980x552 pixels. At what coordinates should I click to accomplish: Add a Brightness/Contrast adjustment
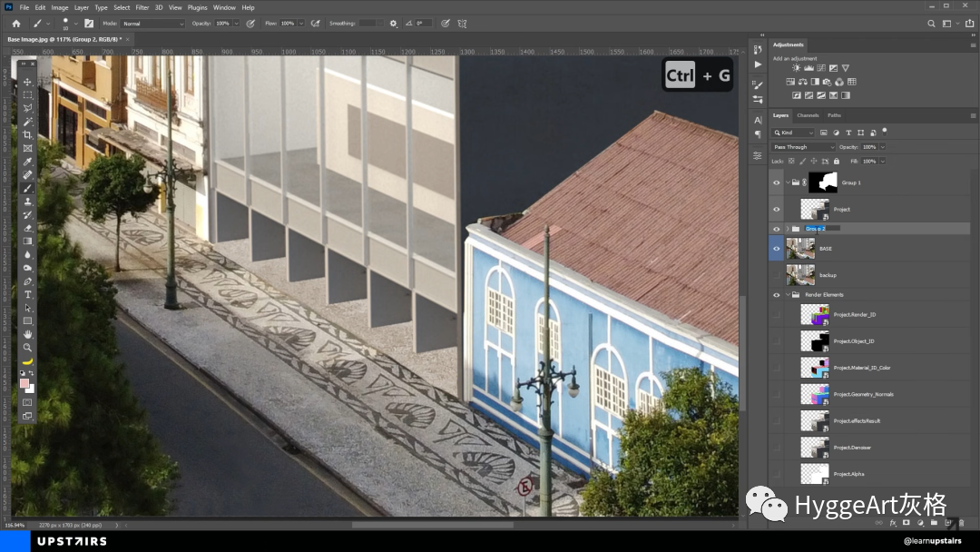coord(797,68)
